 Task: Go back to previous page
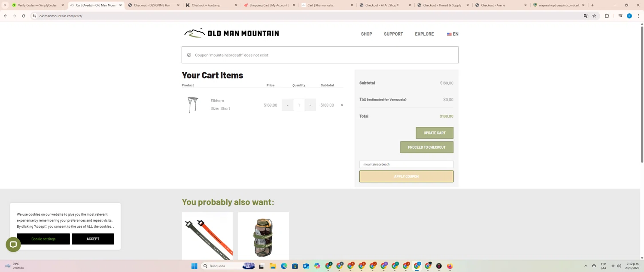click(x=5, y=16)
